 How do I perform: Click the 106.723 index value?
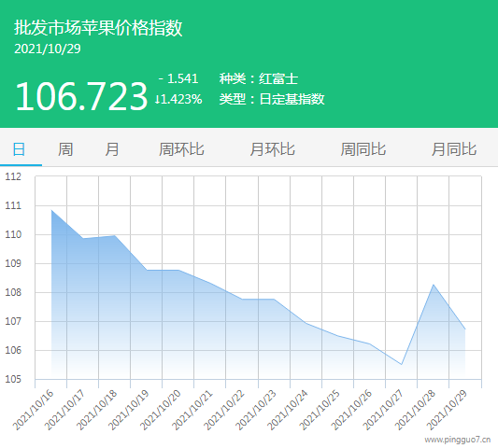click(x=81, y=96)
